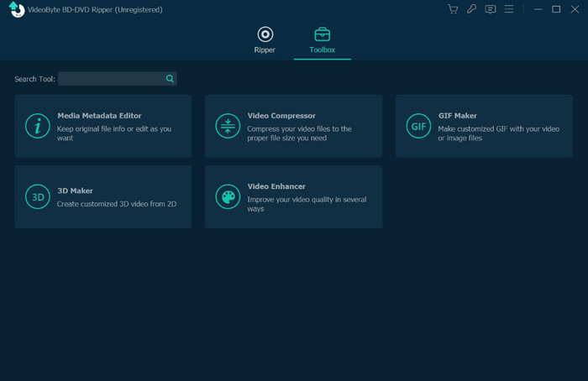
Task: Maximize the VideoByte window
Action: click(x=556, y=9)
